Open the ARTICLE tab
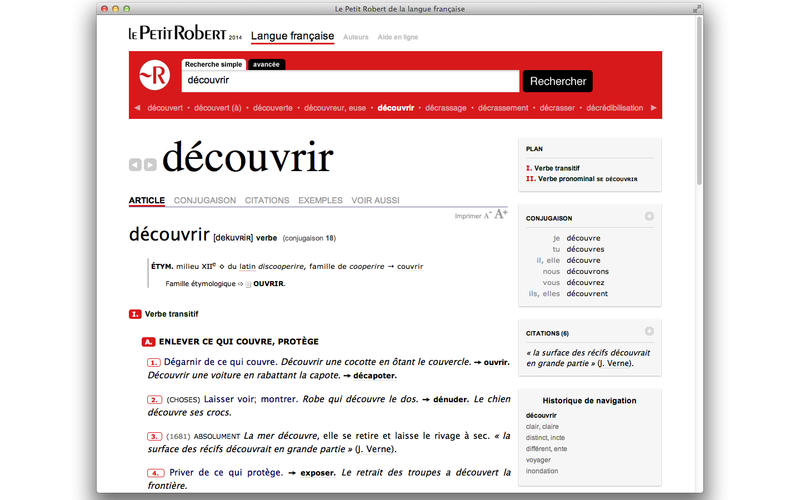800x500 pixels. coord(146,201)
